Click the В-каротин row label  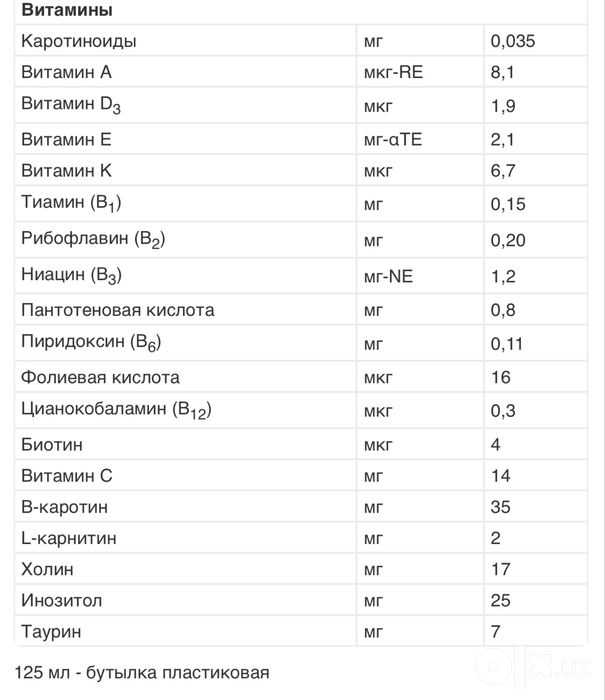point(64,507)
